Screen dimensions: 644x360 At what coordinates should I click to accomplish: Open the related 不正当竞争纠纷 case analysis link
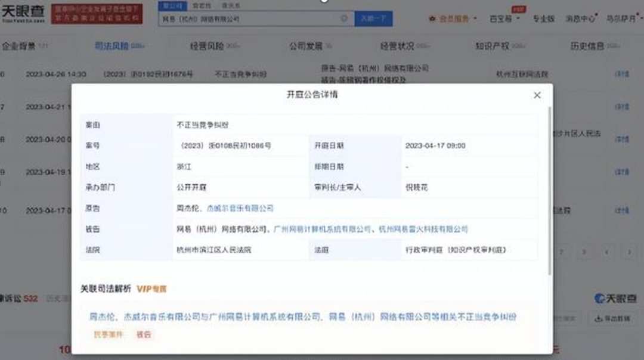tap(303, 317)
